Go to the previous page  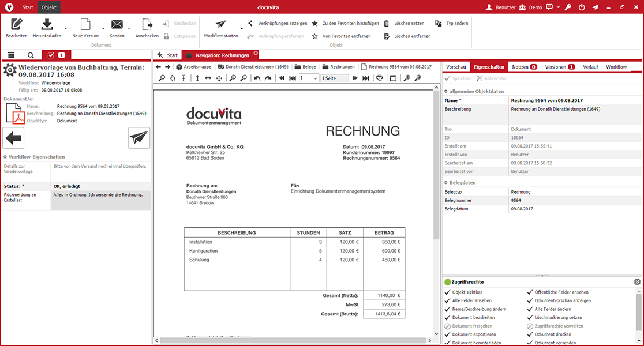point(282,78)
